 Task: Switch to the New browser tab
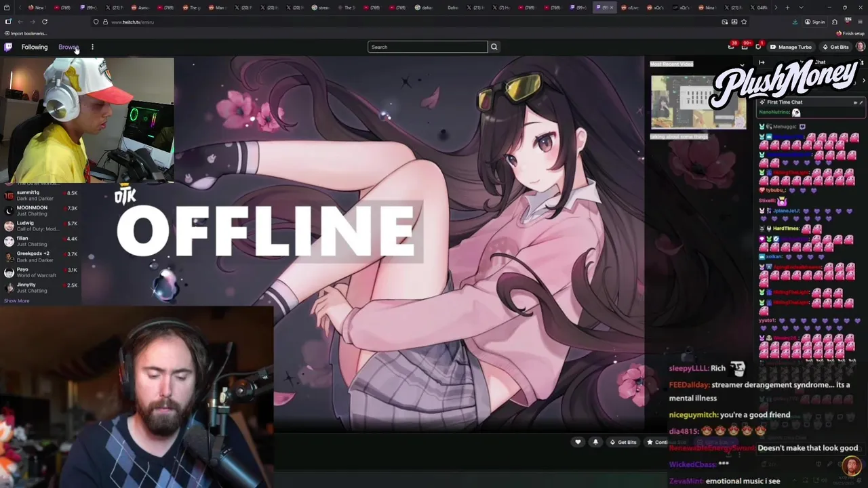coord(36,7)
